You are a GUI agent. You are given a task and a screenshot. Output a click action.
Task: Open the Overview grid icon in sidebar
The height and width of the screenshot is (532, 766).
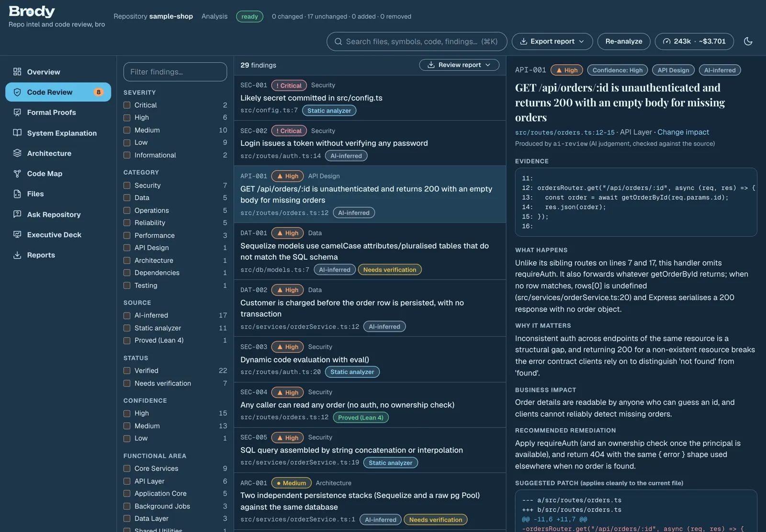(17, 72)
